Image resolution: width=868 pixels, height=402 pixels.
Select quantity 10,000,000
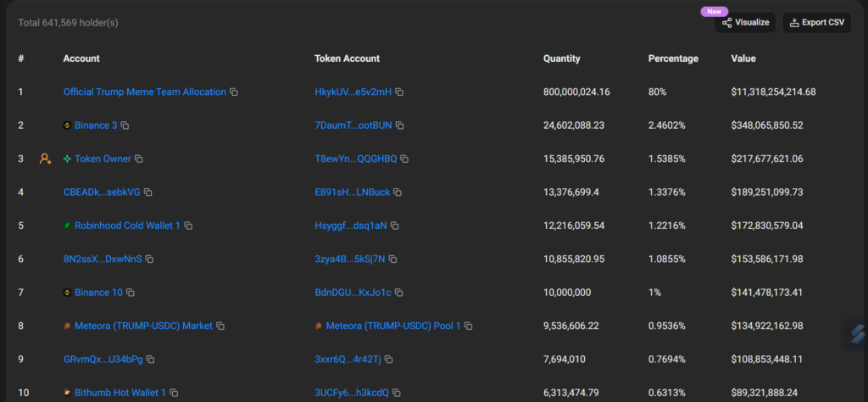click(x=567, y=293)
